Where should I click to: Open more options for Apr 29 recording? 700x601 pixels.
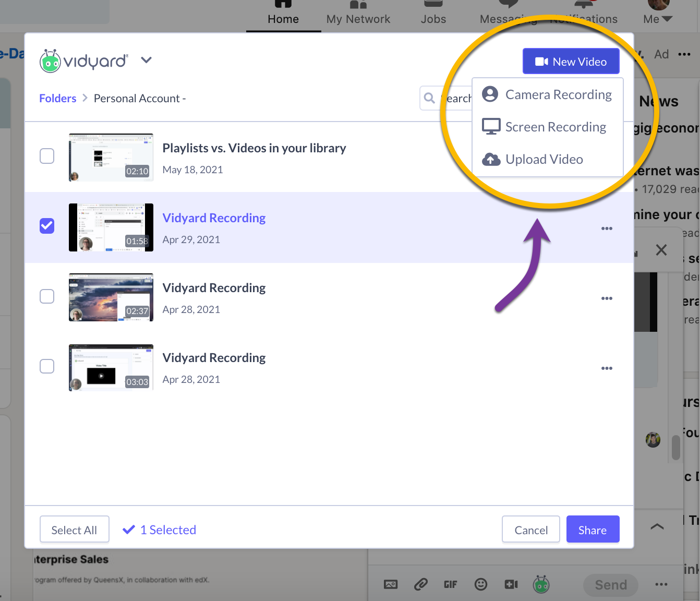(607, 229)
